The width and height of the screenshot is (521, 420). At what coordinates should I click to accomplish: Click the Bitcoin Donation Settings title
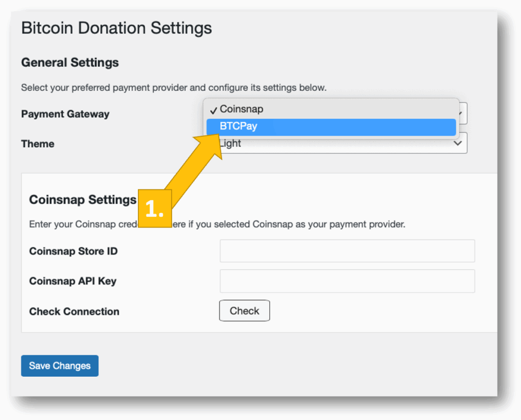tap(117, 28)
